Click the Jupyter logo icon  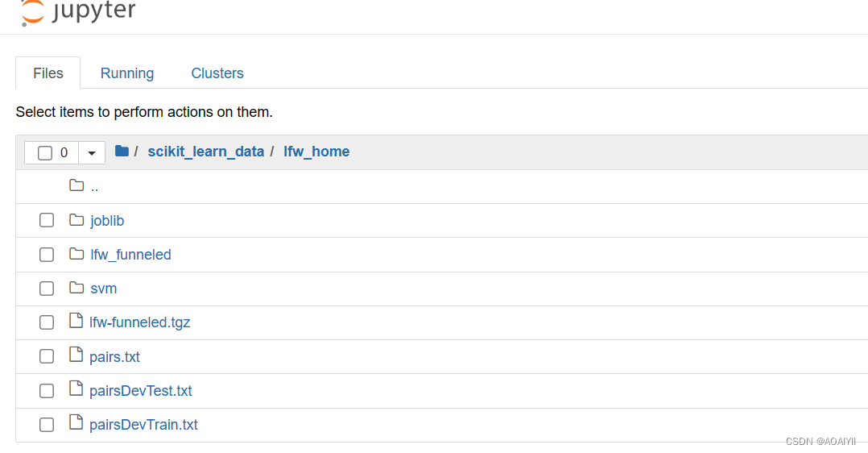[32, 13]
